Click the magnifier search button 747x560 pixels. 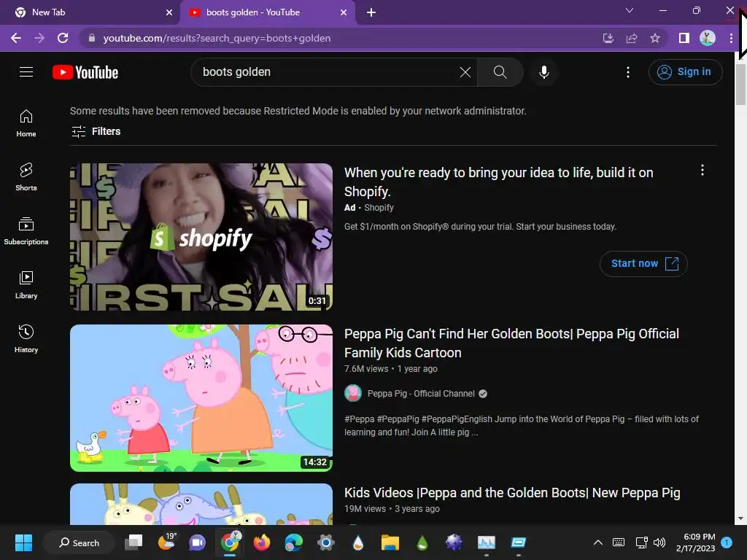[x=500, y=72]
